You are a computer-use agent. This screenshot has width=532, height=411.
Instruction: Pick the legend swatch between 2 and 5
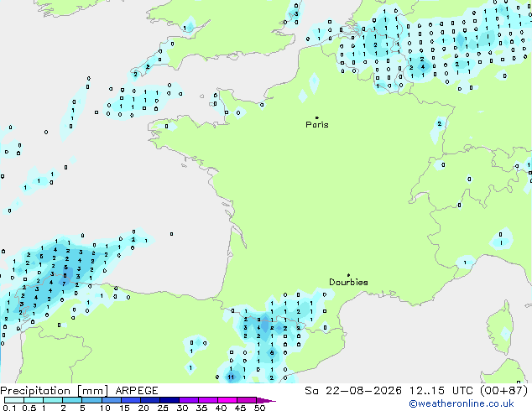(x=72, y=400)
